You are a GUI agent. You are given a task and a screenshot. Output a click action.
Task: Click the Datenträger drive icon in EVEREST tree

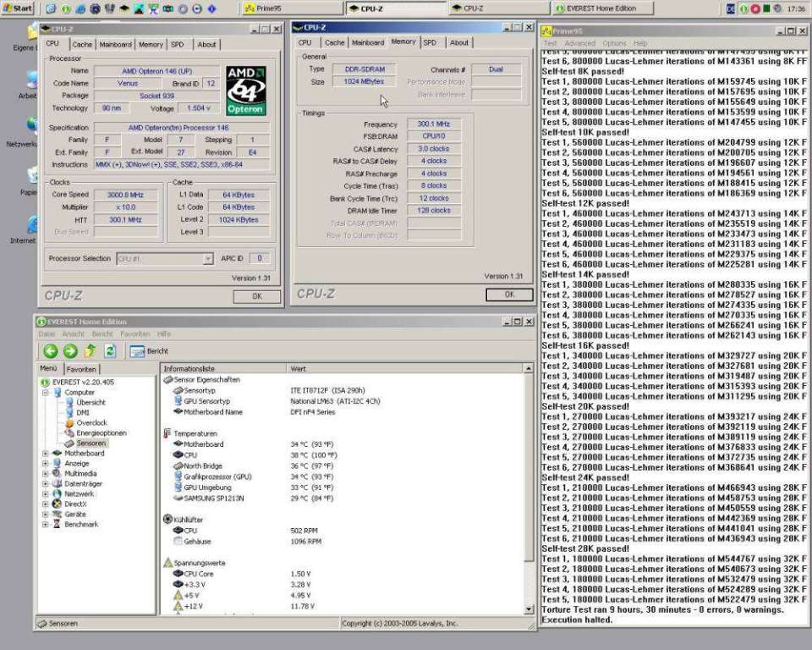(x=57, y=483)
